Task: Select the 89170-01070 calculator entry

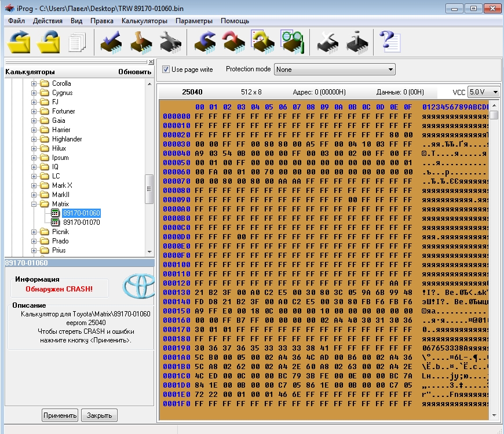Action: (x=81, y=223)
